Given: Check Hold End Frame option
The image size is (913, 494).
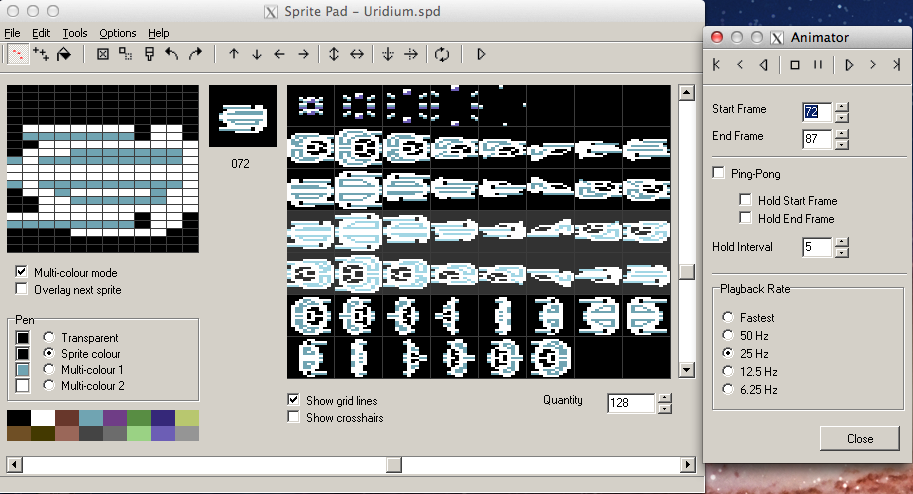Looking at the screenshot, I should [745, 218].
